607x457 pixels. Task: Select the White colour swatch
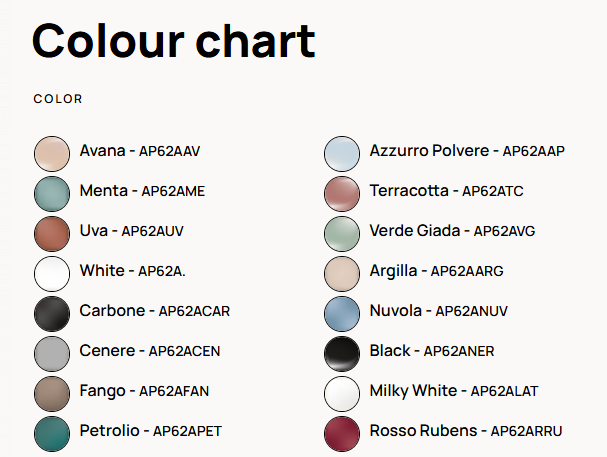(x=51, y=273)
